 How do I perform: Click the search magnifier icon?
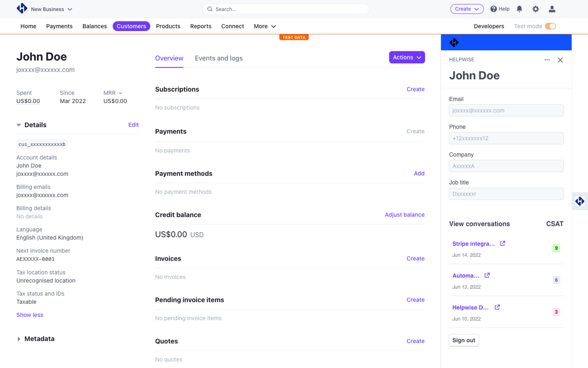(209, 9)
